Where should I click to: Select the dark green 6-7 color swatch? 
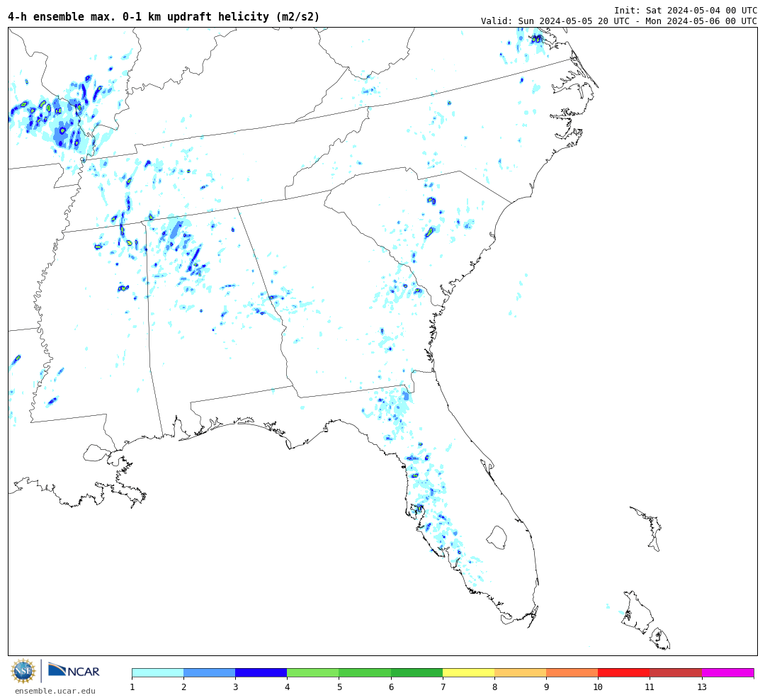point(416,672)
